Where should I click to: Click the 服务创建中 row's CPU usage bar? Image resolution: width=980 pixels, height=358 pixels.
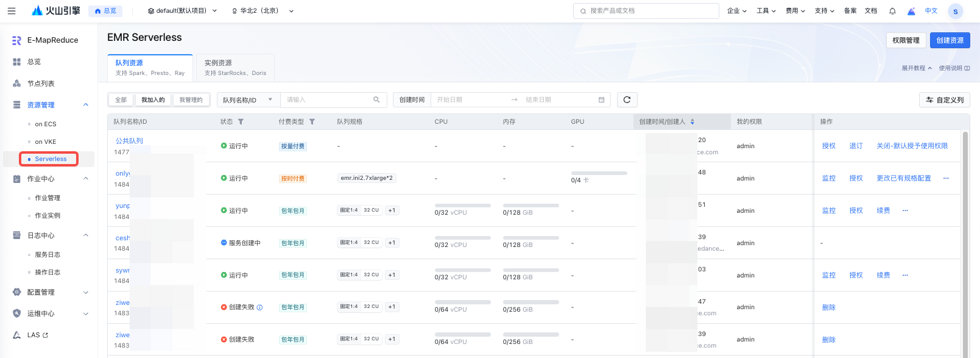463,238
